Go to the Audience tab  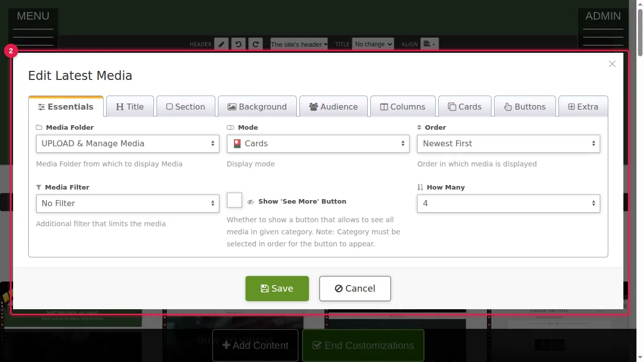coord(334,107)
